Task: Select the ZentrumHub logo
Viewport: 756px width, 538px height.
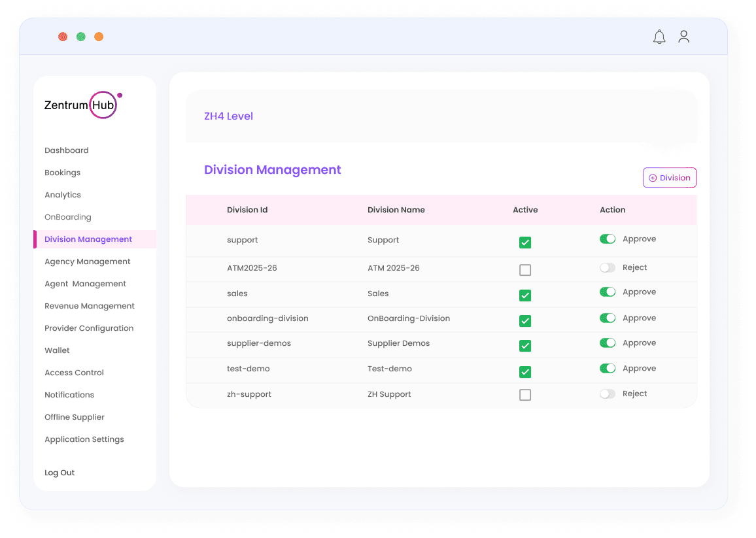Action: point(81,105)
